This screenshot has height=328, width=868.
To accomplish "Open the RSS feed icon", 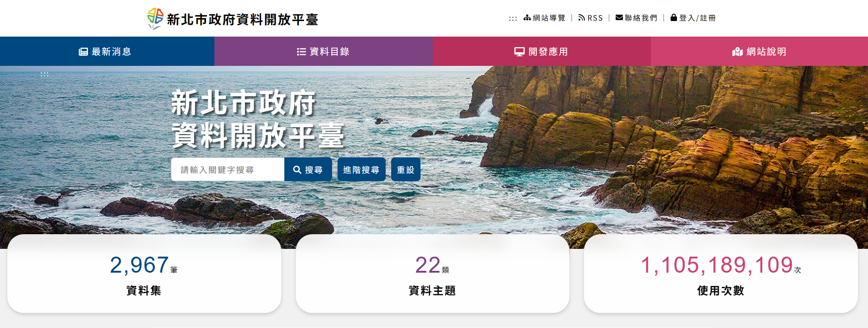I will (x=582, y=18).
